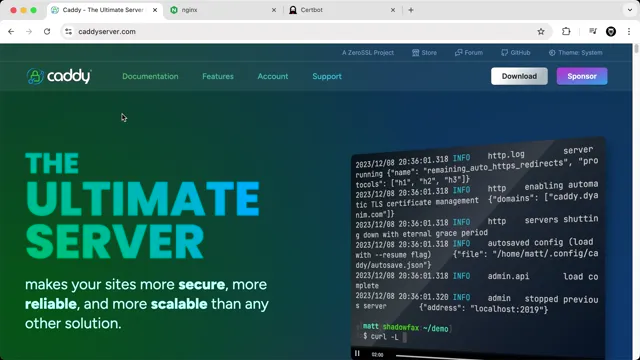Click the Caddy logo

[59, 76]
